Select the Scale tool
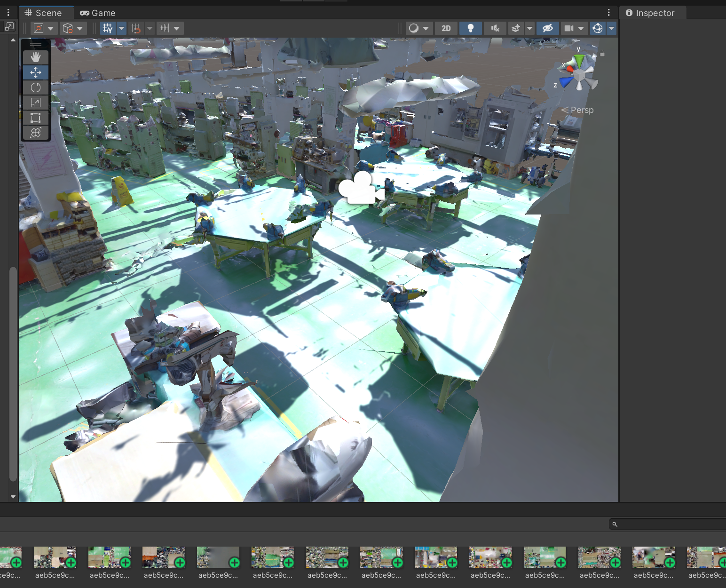The image size is (726, 588). coord(35,103)
